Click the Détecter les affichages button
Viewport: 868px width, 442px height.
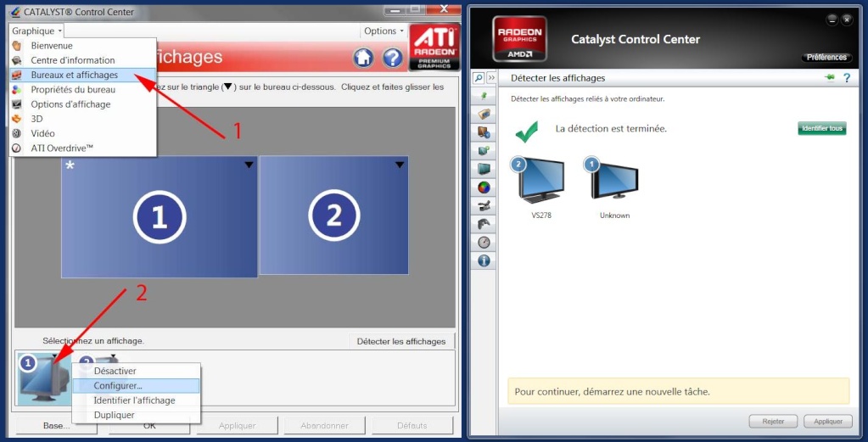[401, 341]
